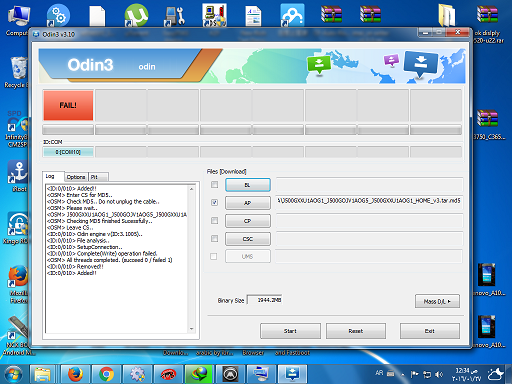Enable the CSC file checkbox
Image resolution: width=512 pixels, height=384 pixels.
tap(214, 239)
